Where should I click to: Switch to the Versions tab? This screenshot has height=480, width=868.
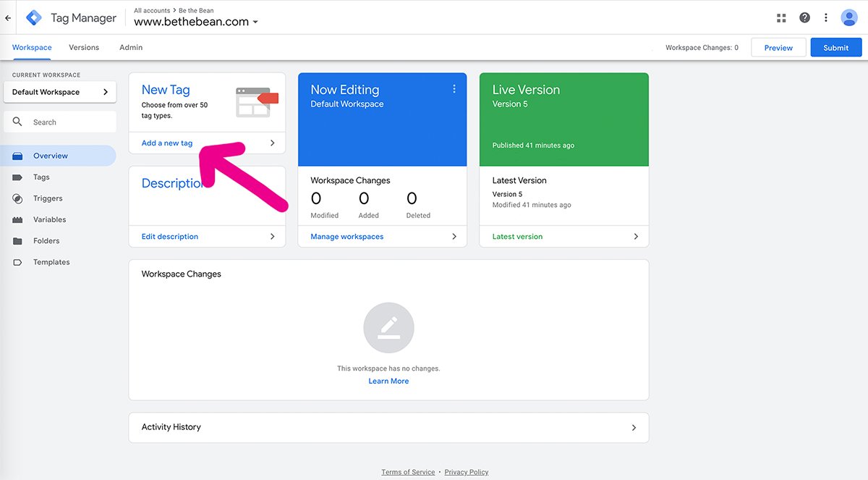[84, 47]
